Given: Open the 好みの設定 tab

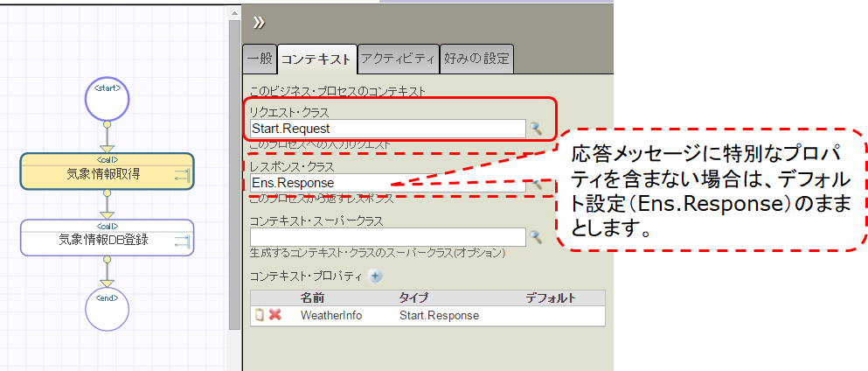Looking at the screenshot, I should click(476, 59).
